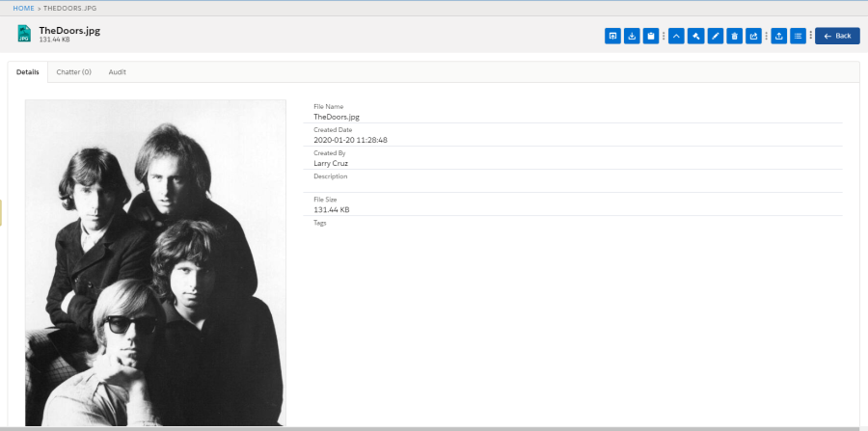868x431 pixels.
Task: Go back using the Back button
Action: pos(837,36)
